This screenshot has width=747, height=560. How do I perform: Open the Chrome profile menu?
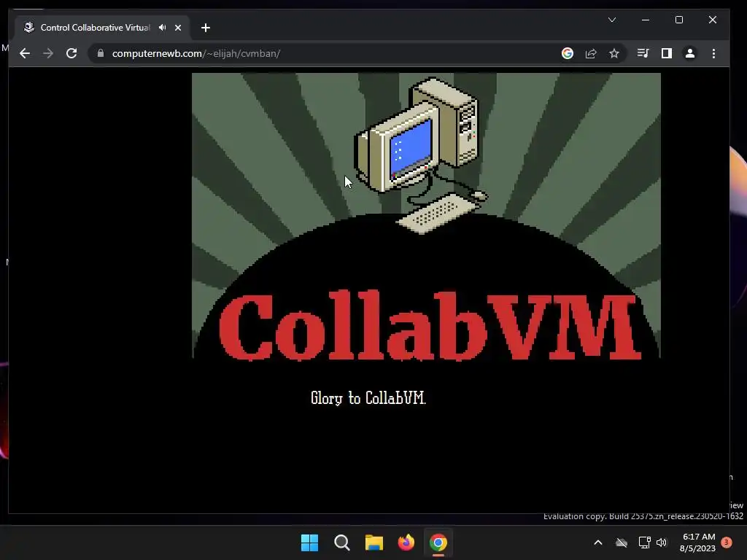click(690, 53)
